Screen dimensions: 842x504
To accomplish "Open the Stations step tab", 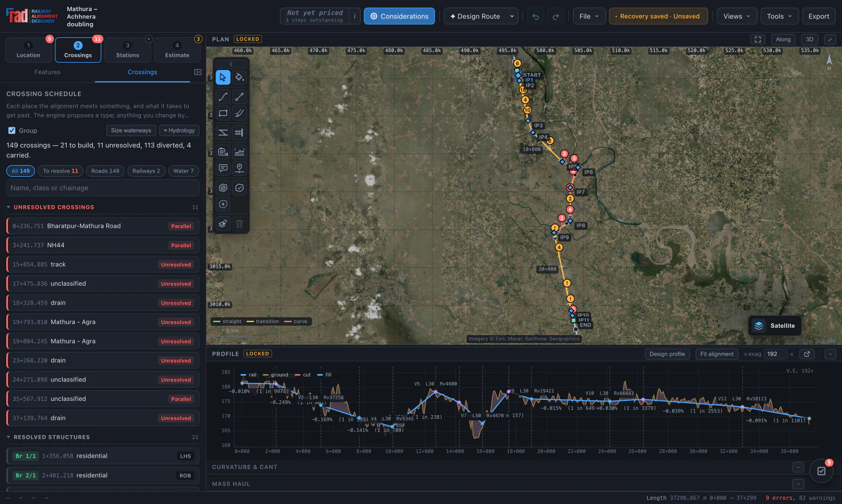I will click(x=127, y=50).
